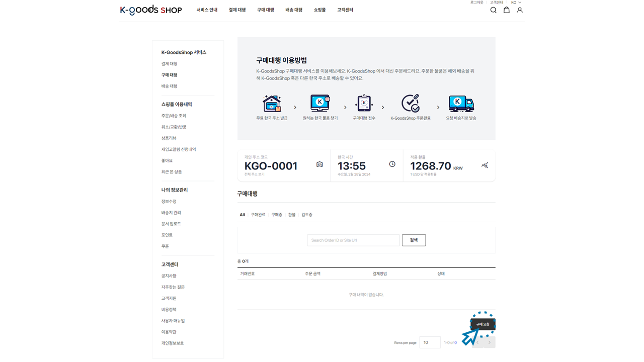The width and height of the screenshot is (644, 362).
Task: Select the 환불 filter tab
Action: pos(292,215)
